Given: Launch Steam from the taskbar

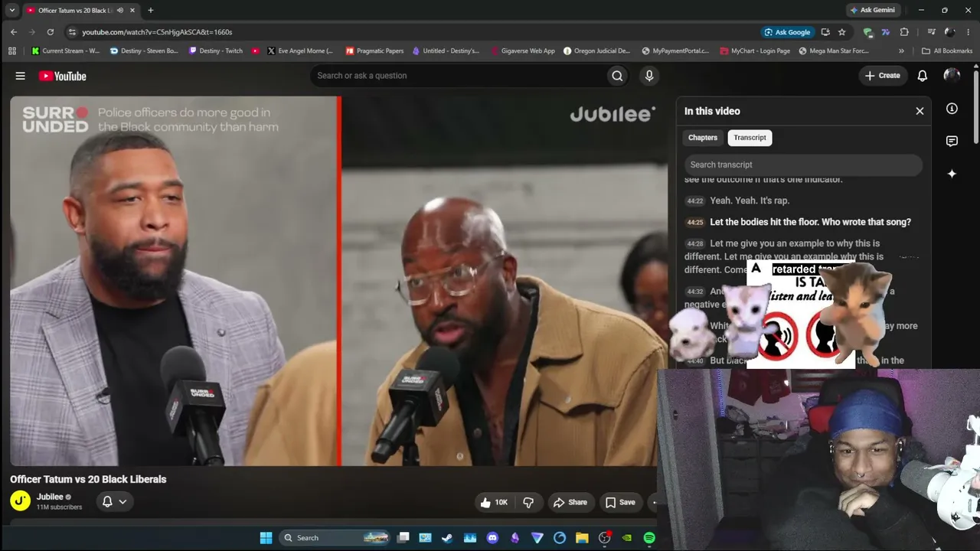Looking at the screenshot, I should (x=447, y=538).
